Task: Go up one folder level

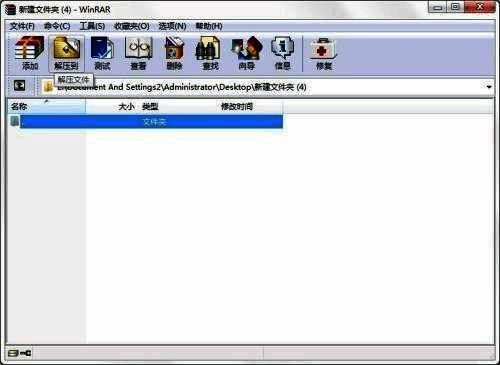Action: [x=20, y=86]
